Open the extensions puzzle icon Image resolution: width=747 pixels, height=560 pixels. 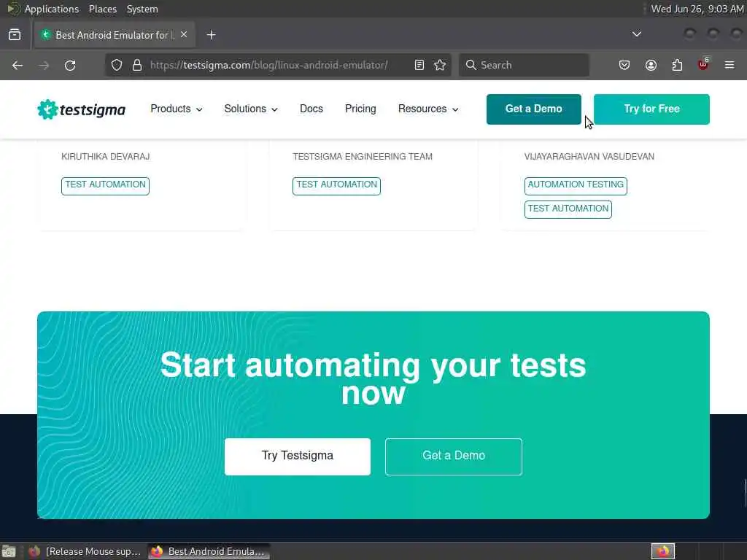pos(677,65)
